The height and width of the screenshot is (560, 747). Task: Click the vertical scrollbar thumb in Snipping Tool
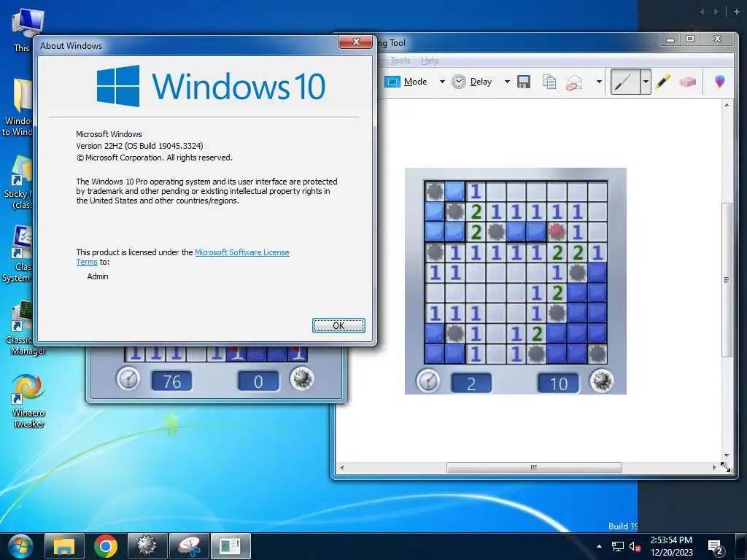727,279
